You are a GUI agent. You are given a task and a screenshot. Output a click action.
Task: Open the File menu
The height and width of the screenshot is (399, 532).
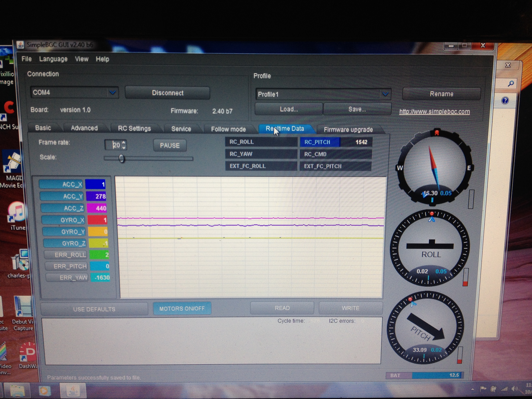(26, 59)
